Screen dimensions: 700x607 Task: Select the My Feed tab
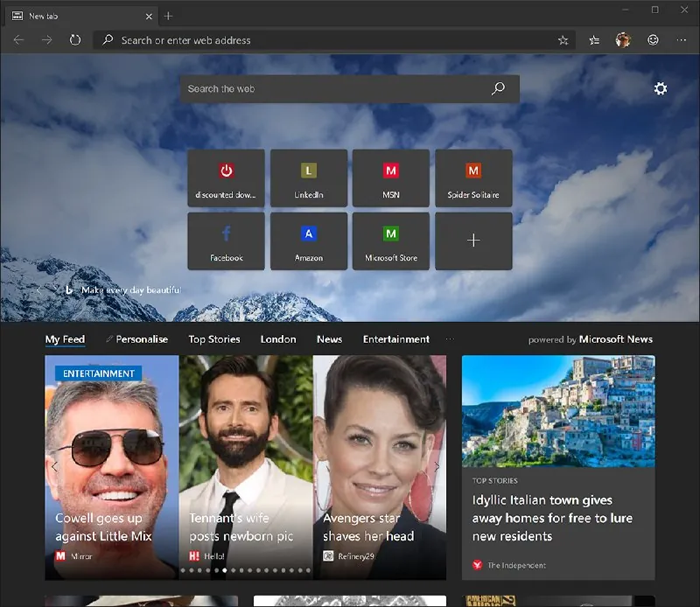click(x=65, y=339)
